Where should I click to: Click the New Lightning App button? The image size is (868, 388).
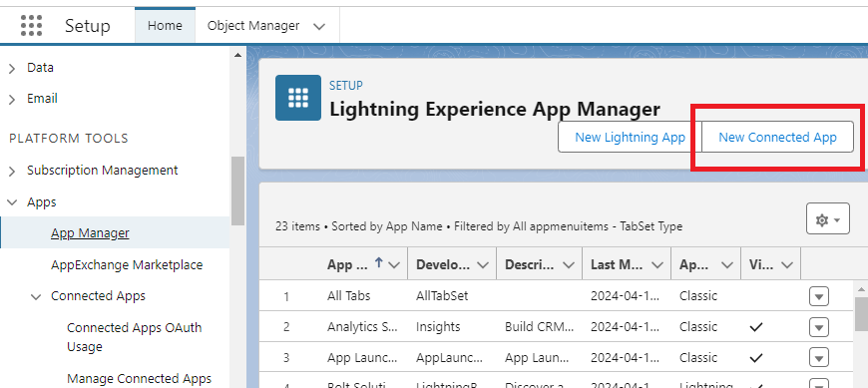click(630, 138)
